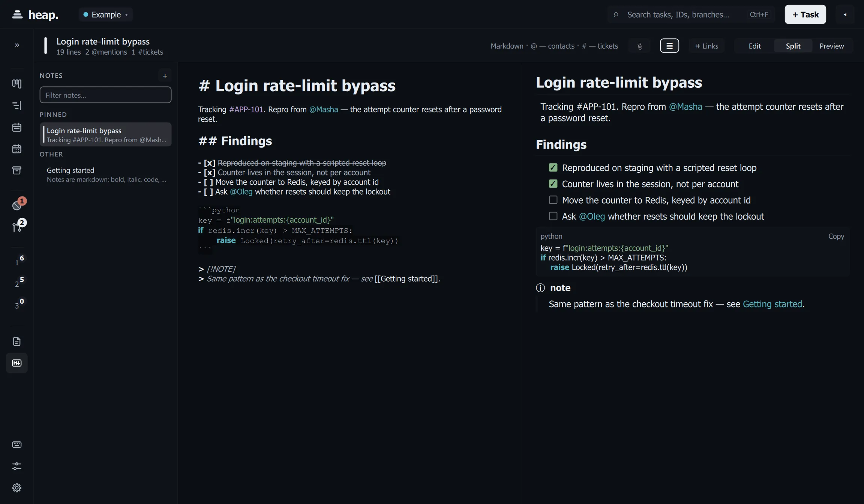Switch to Edit mode tab
864x504 pixels.
[x=754, y=46]
